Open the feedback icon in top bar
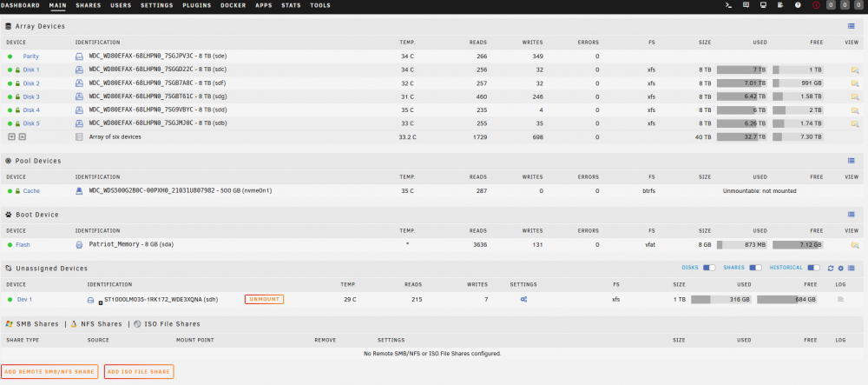Image resolution: width=868 pixels, height=385 pixels. [746, 5]
